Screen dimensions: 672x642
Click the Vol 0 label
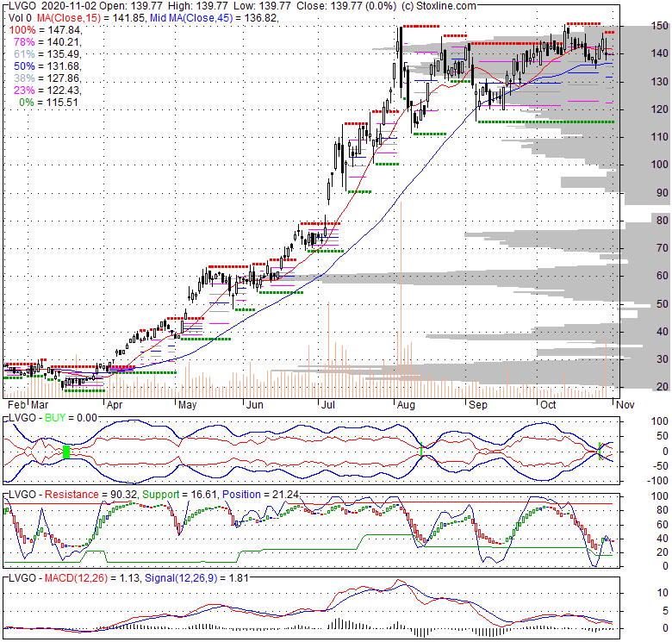point(20,18)
